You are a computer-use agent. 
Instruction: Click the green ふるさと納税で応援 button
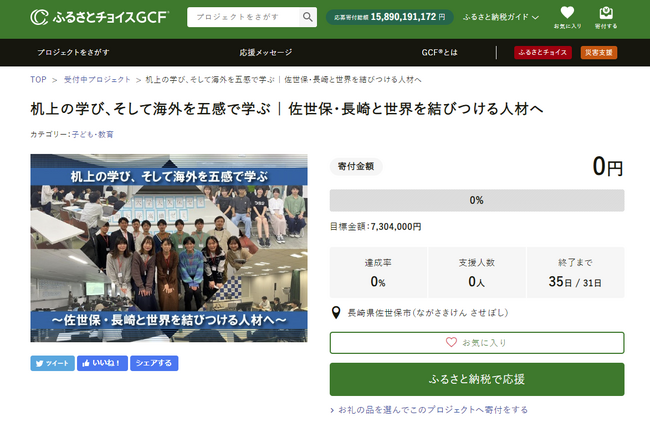pos(477,379)
